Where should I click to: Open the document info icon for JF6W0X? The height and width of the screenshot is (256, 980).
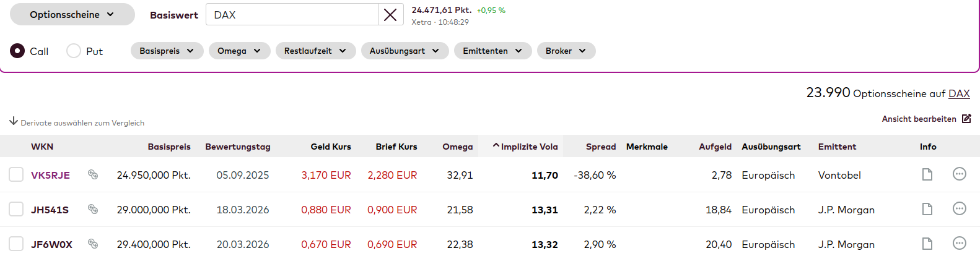[x=927, y=244]
